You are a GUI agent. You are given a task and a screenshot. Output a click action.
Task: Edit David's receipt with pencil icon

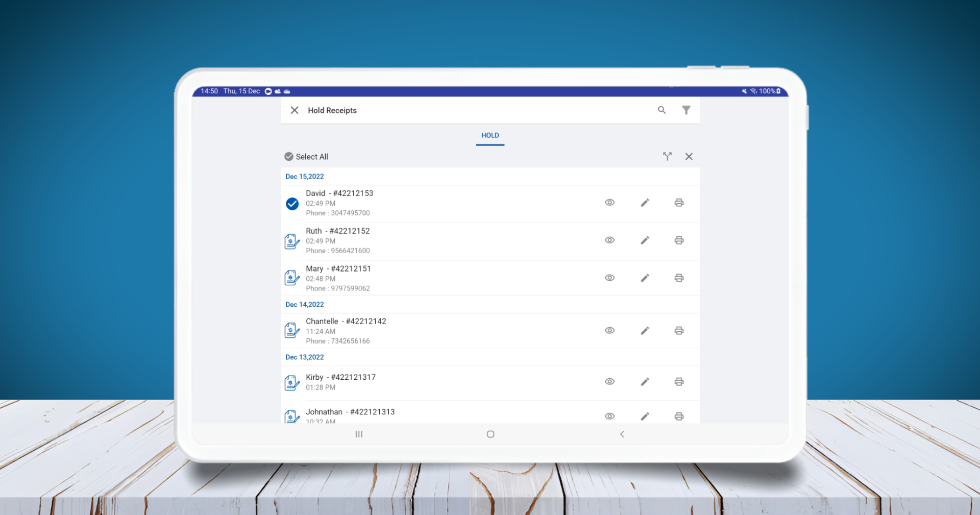[x=645, y=203]
